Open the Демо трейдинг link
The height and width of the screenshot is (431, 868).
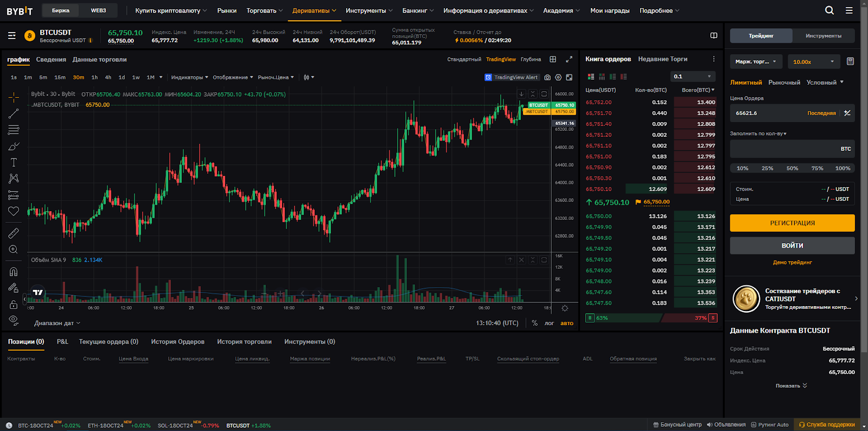tap(792, 262)
